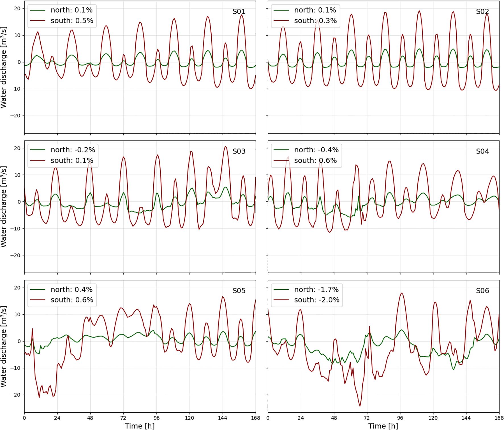The height and width of the screenshot is (430, 504).
Task: Click the 'Time [h]' label under S05 panel
Action: coord(140,426)
